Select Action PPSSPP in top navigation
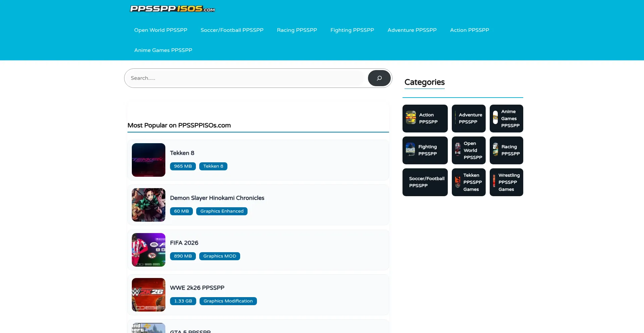 (x=470, y=30)
